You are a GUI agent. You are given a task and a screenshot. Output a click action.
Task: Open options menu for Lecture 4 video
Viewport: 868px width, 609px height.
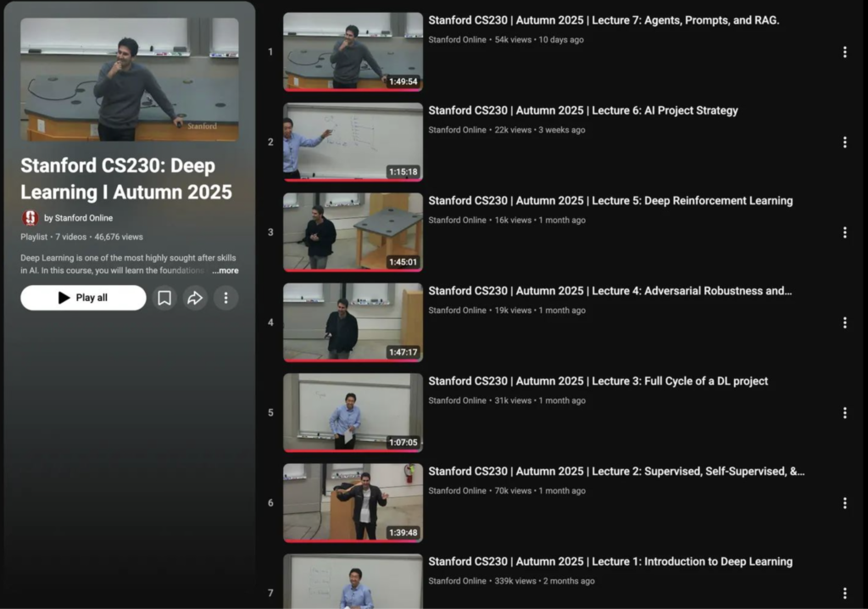tap(844, 323)
